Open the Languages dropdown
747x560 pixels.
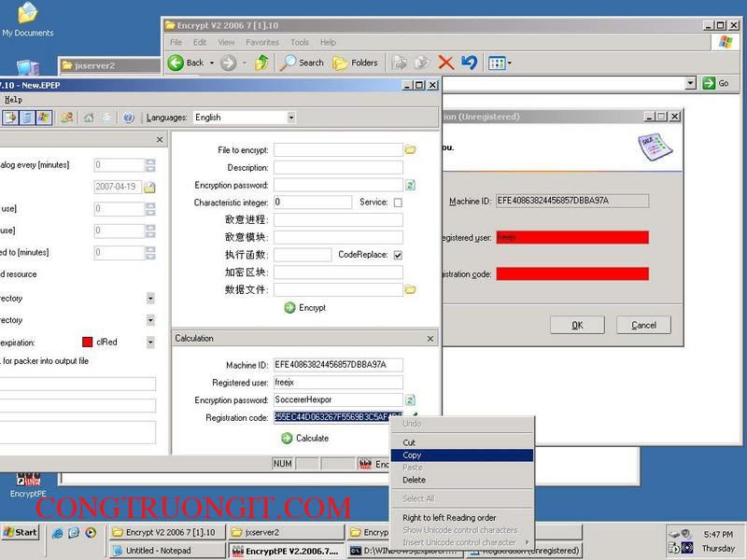pos(291,118)
